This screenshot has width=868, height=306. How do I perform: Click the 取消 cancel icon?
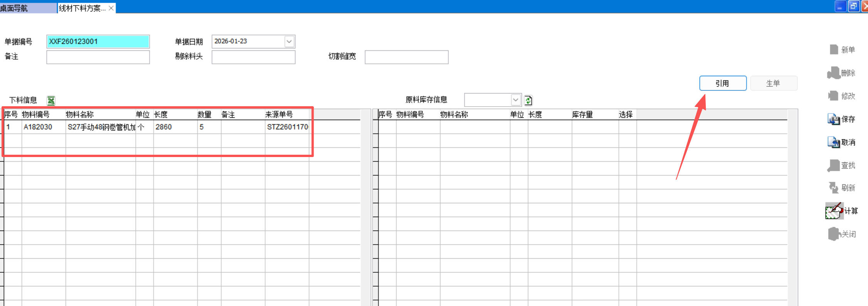(834, 142)
